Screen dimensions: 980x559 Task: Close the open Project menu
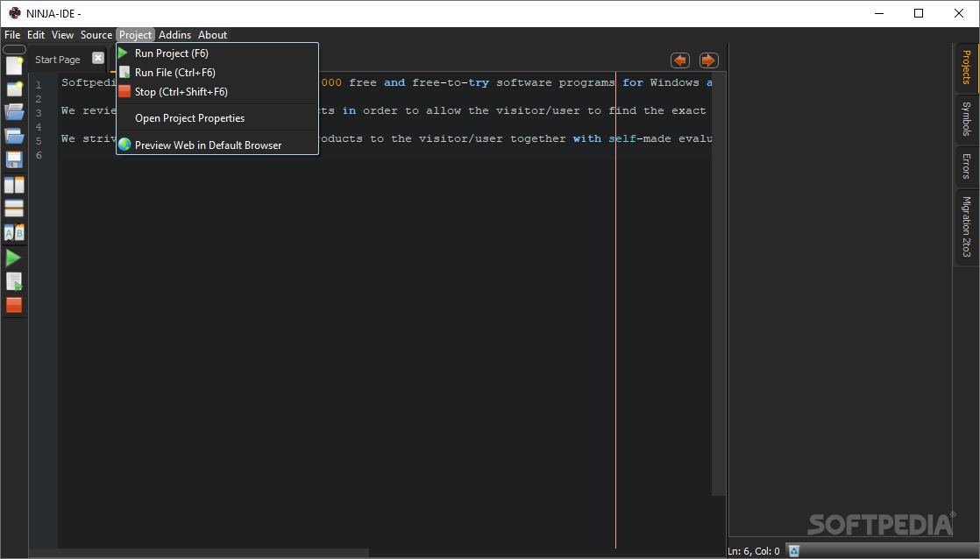(136, 35)
